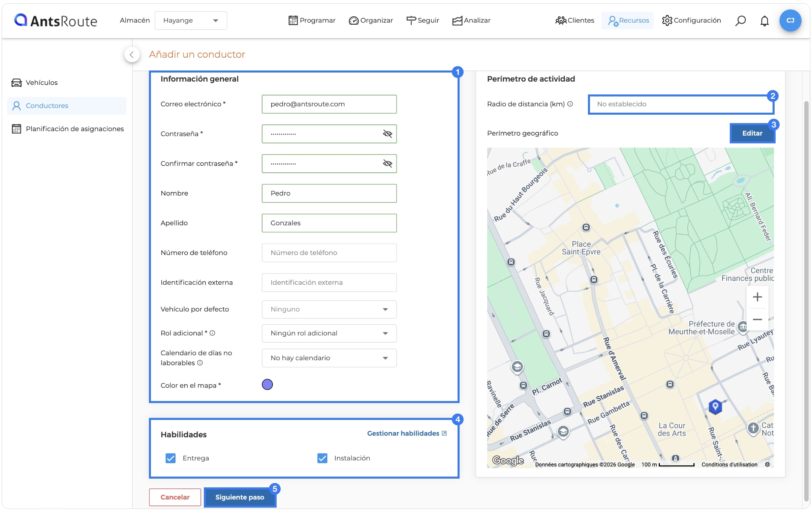Go to the Programar menu

[312, 20]
